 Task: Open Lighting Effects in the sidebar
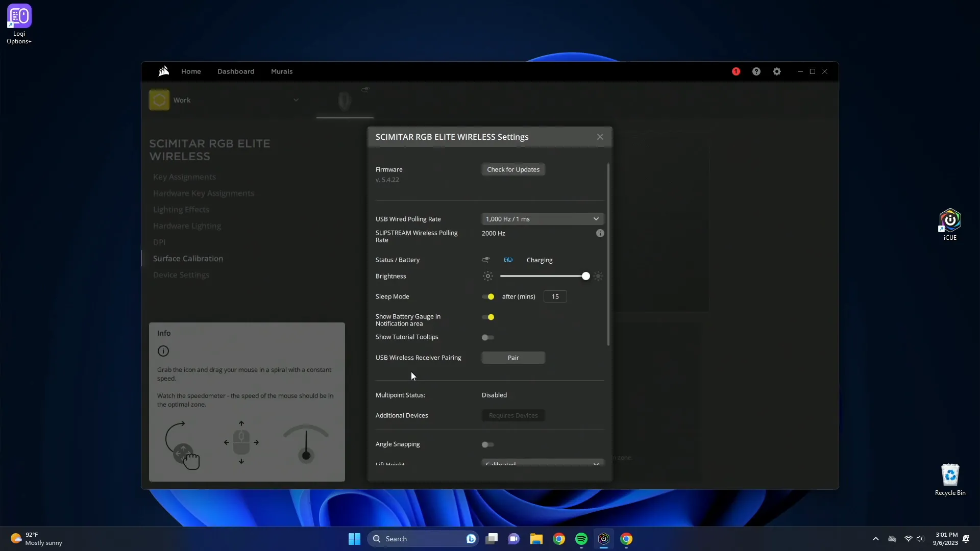pyautogui.click(x=181, y=210)
